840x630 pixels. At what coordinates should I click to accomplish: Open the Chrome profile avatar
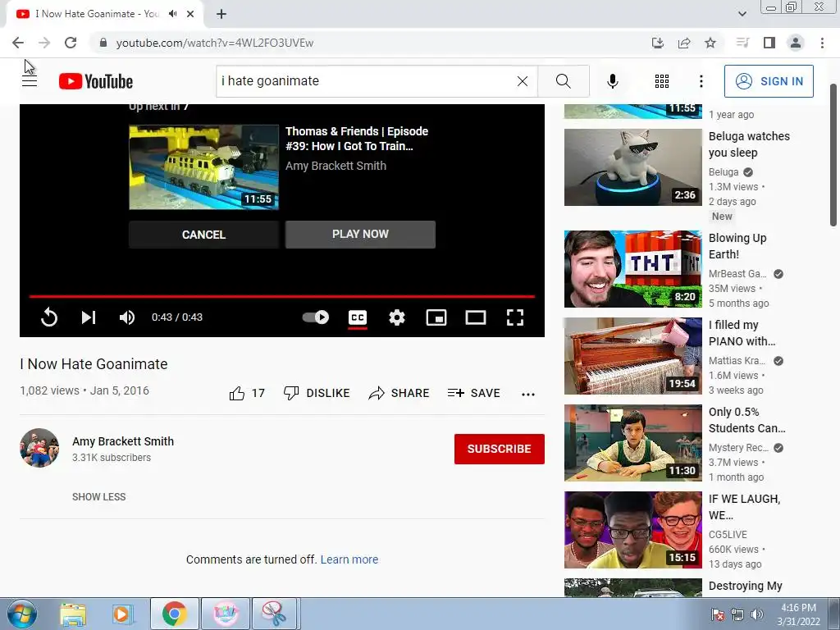796,43
